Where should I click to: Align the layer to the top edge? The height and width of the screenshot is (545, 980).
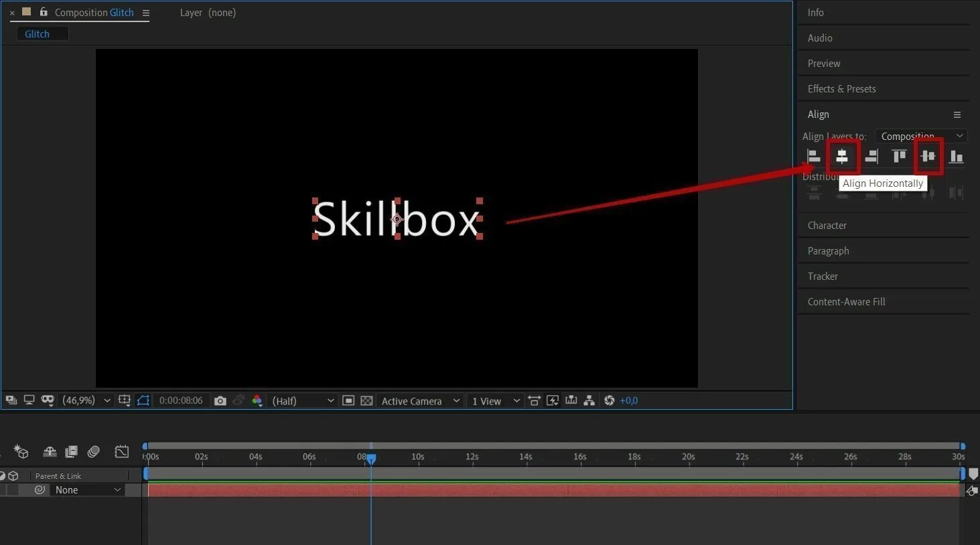899,157
